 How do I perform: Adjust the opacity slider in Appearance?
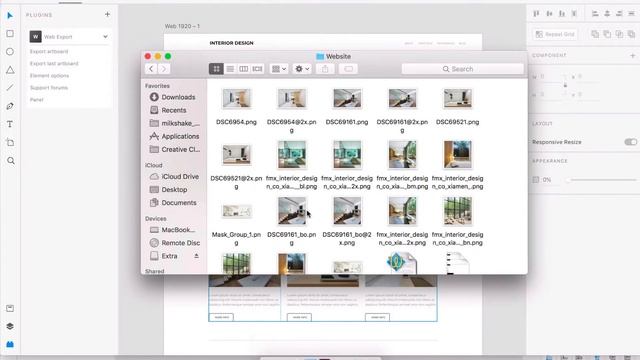(x=602, y=180)
